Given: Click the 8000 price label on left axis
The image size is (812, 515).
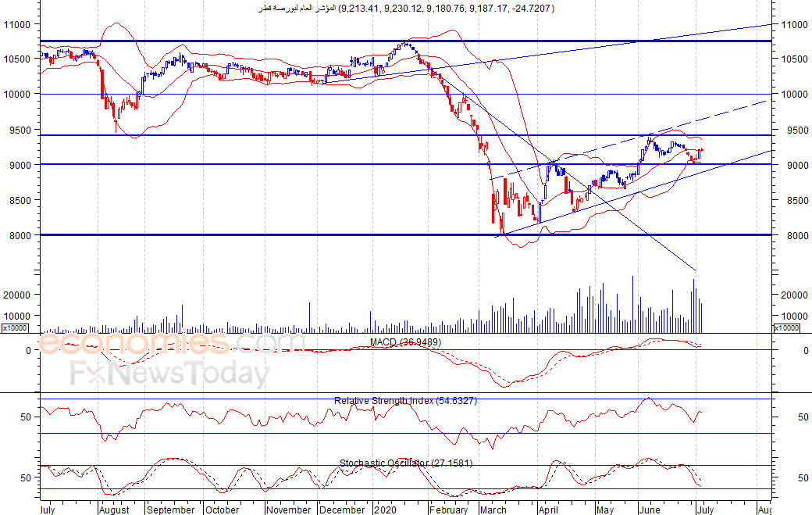Looking at the screenshot, I should pyautogui.click(x=20, y=235).
